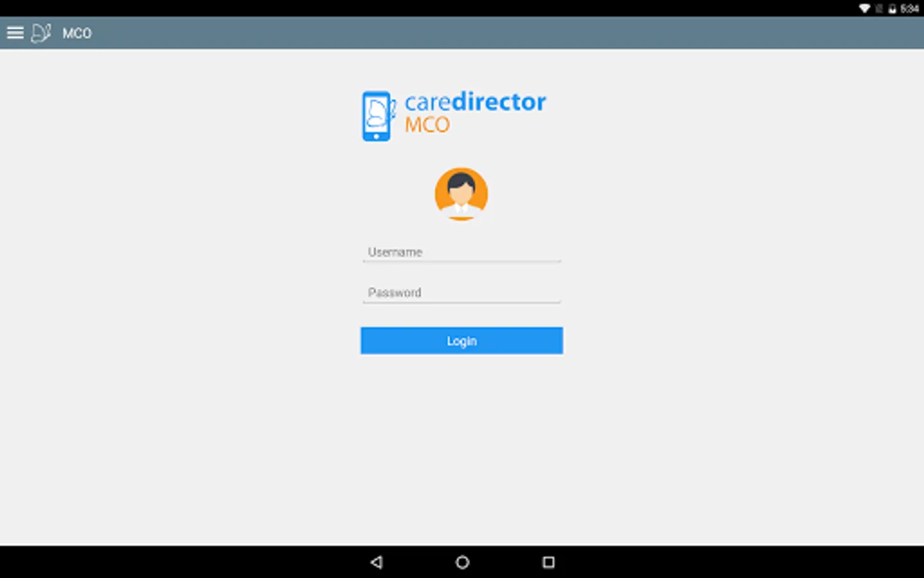Focus the Username input field
924x578 pixels.
click(x=462, y=252)
